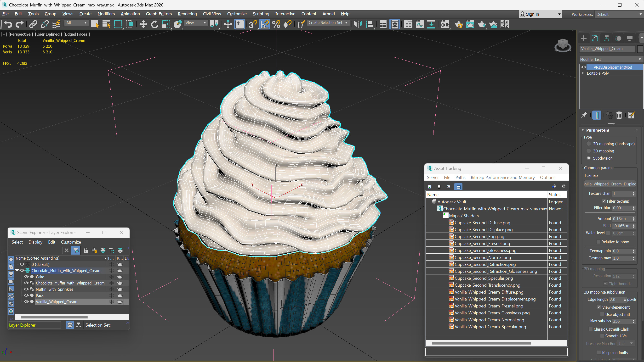This screenshot has height=362, width=644.
Task: Click the Vanilla_Whipped_Cream object name field
Action: click(x=607, y=49)
